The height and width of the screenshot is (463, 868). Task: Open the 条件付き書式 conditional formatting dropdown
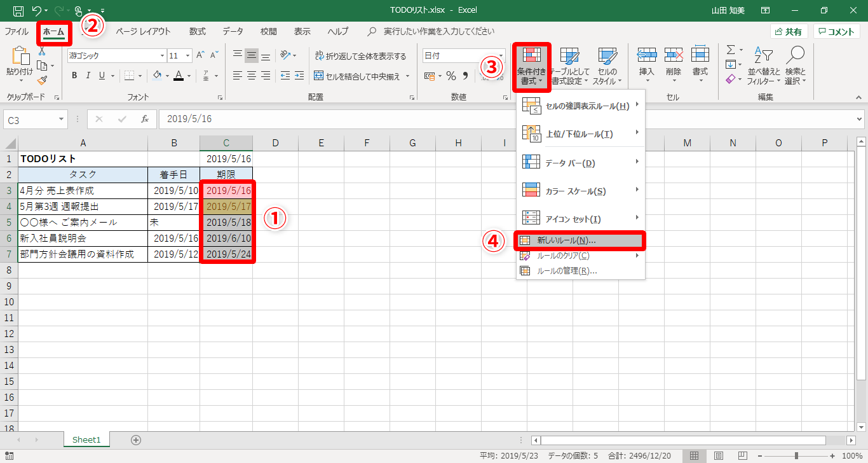(532, 66)
